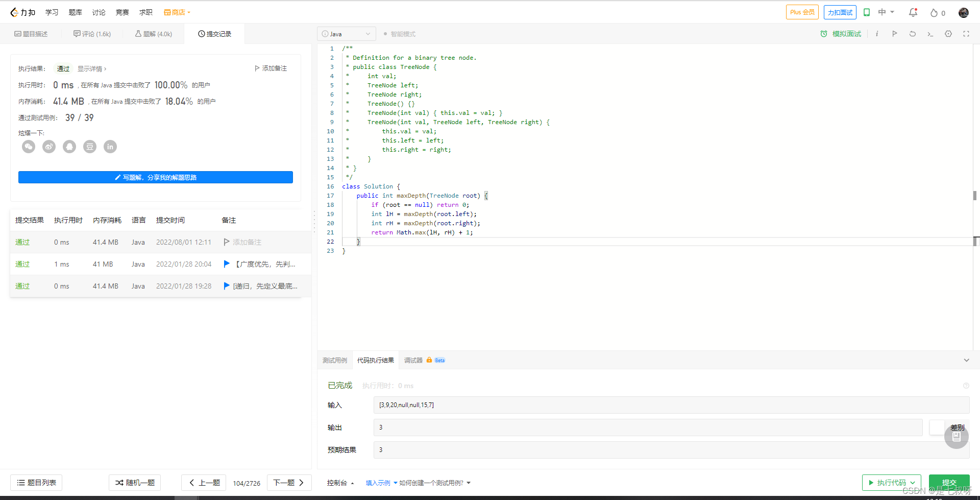Open the 中 language switcher dropdown

(886, 12)
